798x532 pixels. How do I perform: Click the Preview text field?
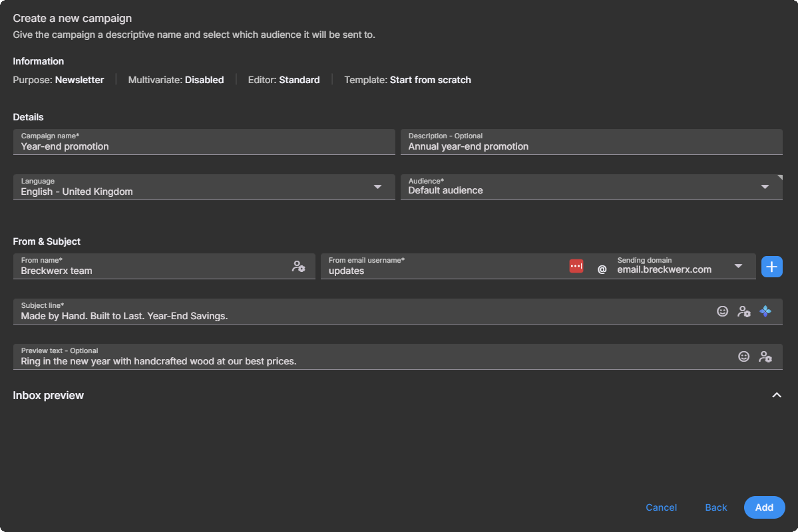click(x=333, y=360)
